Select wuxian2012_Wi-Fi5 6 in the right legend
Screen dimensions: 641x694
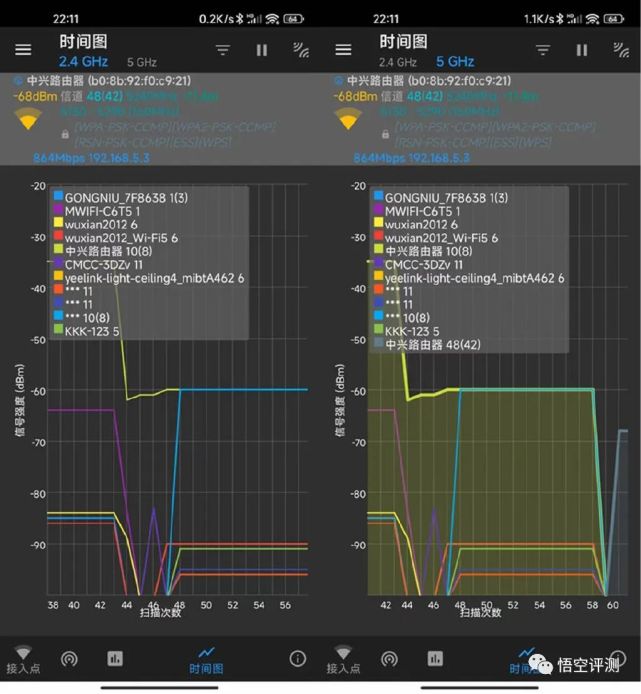click(x=441, y=238)
